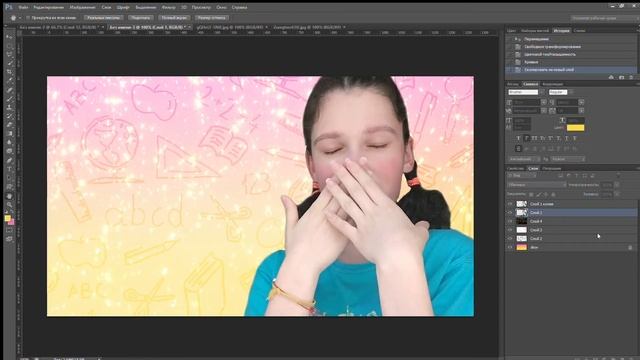Delete current state in History panel
Image resolution: width=640 pixels, height=360 pixels.
pos(631,77)
